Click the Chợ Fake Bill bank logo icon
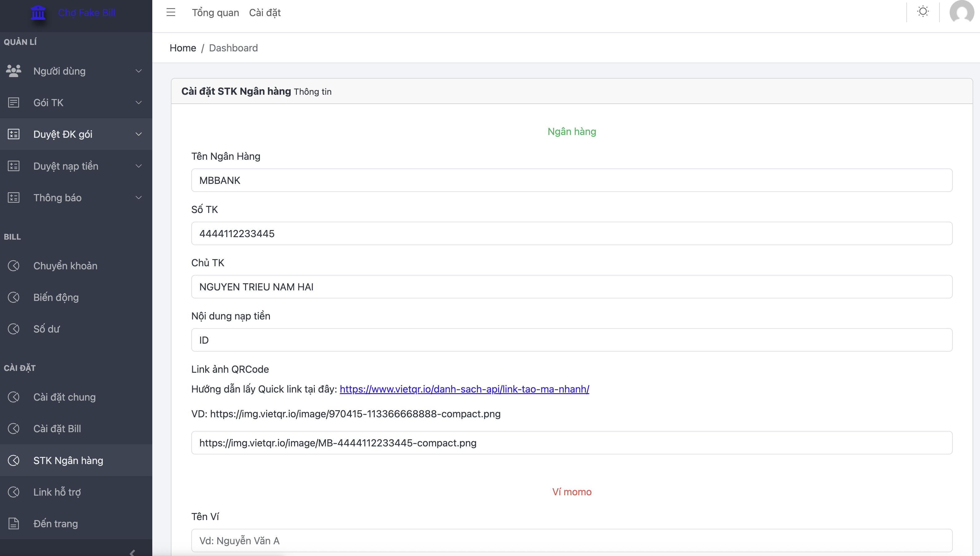980x556 pixels. 38,13
